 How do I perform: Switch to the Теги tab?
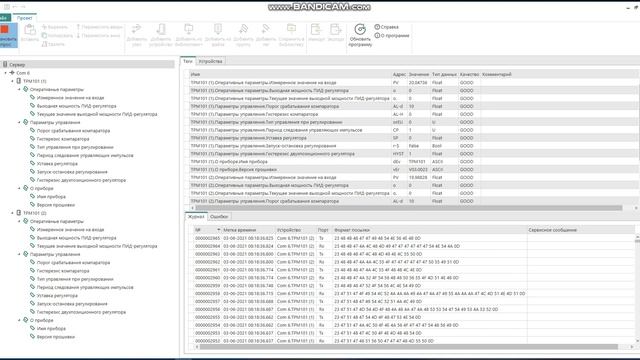tap(187, 61)
